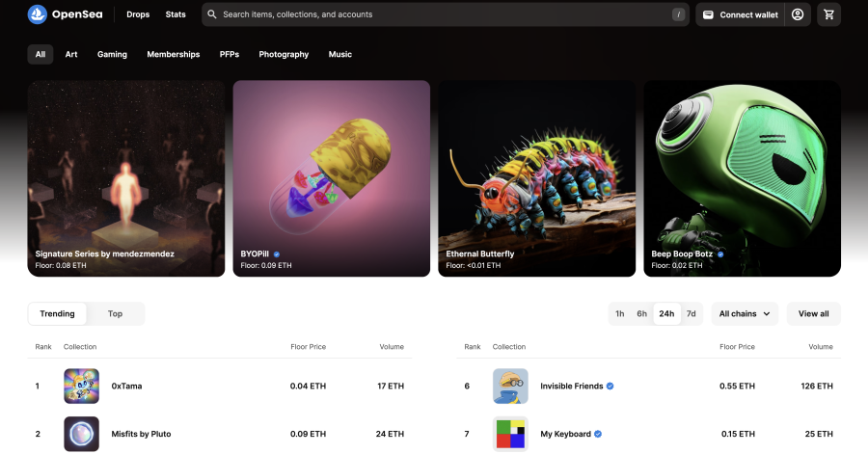
Task: Select the All category tab
Action: click(41, 54)
